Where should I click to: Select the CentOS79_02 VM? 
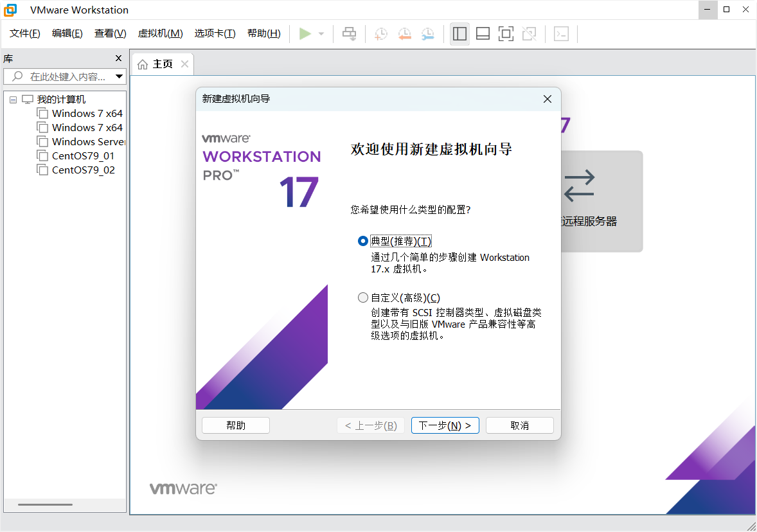(84, 170)
